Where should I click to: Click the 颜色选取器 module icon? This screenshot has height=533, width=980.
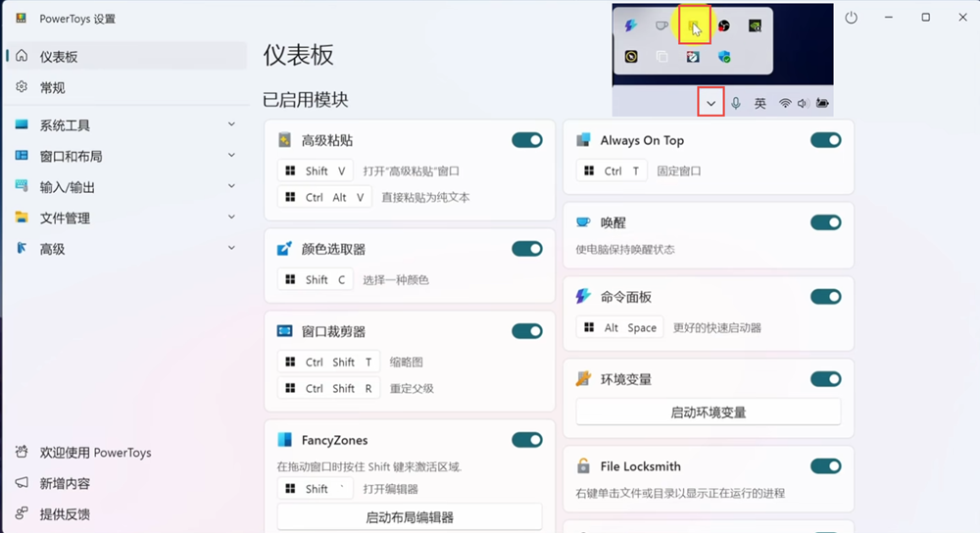(284, 249)
